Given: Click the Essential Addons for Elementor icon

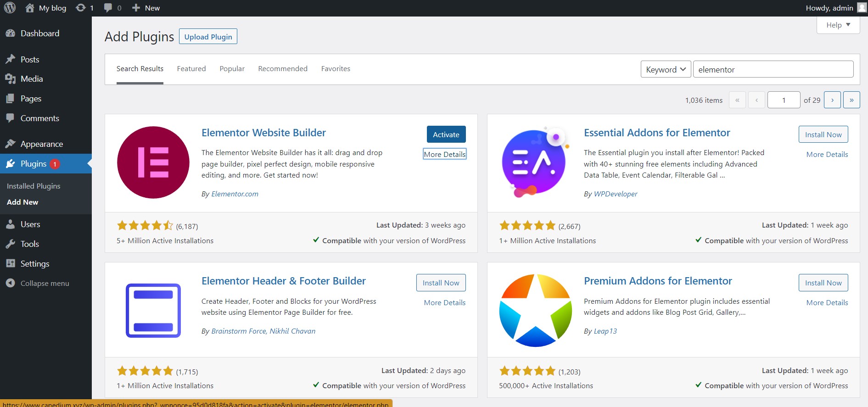Looking at the screenshot, I should 535,162.
